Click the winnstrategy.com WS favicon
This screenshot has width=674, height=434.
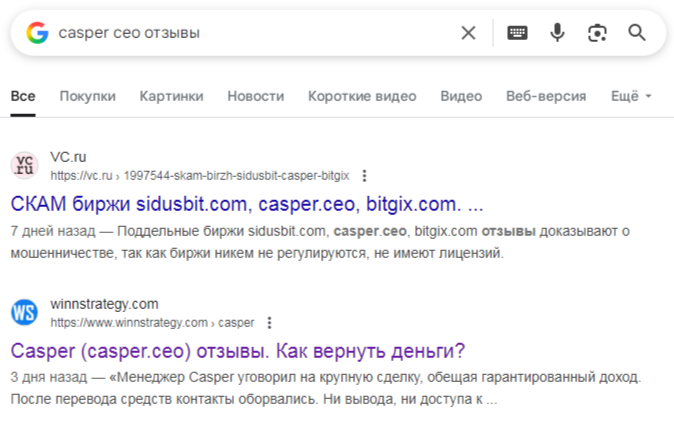pos(25,312)
